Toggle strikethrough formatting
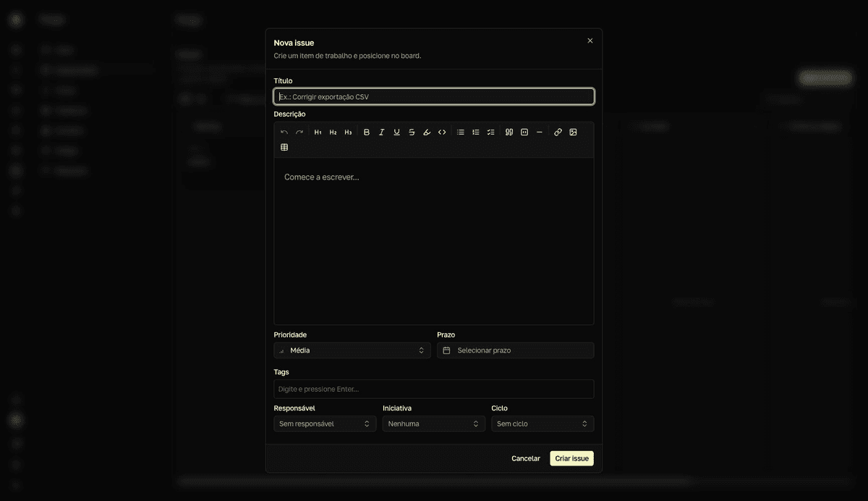Screen dimensions: 868x501 [x=412, y=132]
